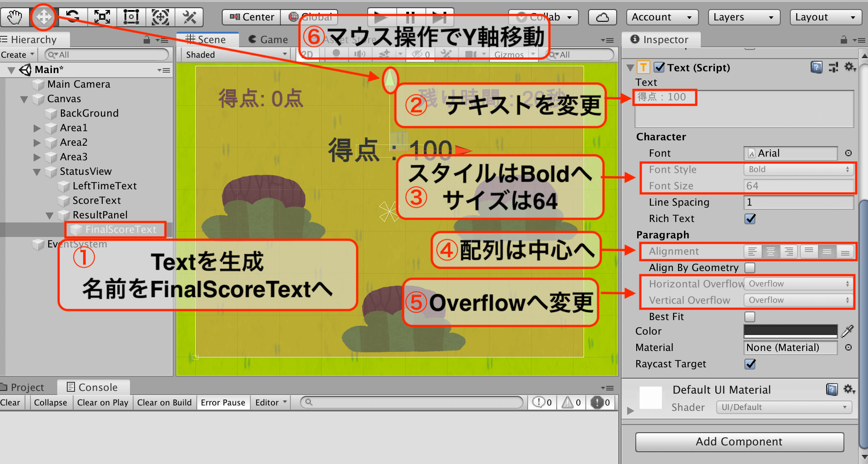Select the custom editor tools icon
The height and width of the screenshot is (464, 868).
pyautogui.click(x=189, y=17)
